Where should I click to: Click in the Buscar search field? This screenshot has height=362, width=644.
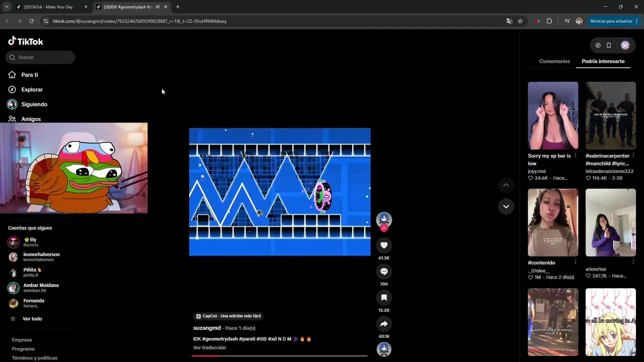point(40,57)
